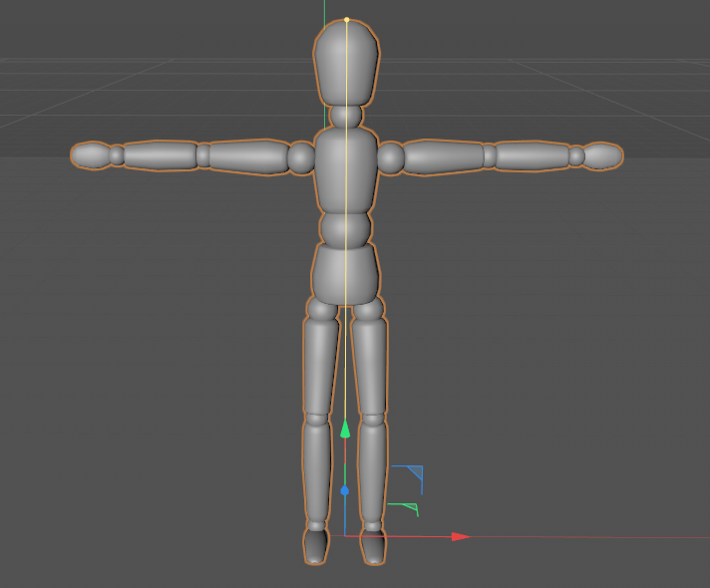Click the blue plane corner handle on the gizmo
This screenshot has width=710, height=588.
413,475
